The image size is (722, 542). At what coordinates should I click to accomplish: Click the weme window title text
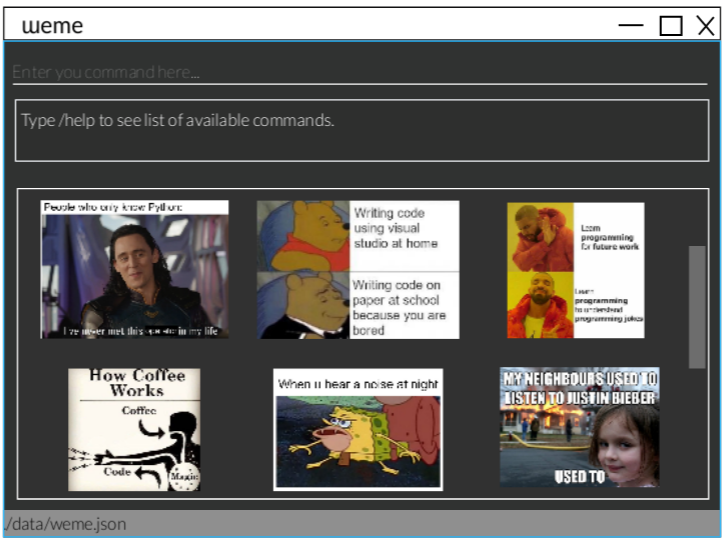tap(52, 25)
